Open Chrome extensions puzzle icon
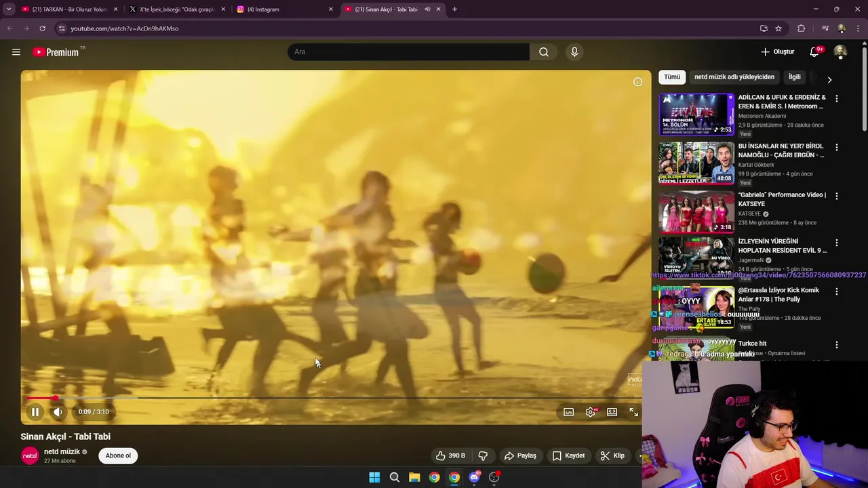This screenshot has height=488, width=868. [801, 28]
